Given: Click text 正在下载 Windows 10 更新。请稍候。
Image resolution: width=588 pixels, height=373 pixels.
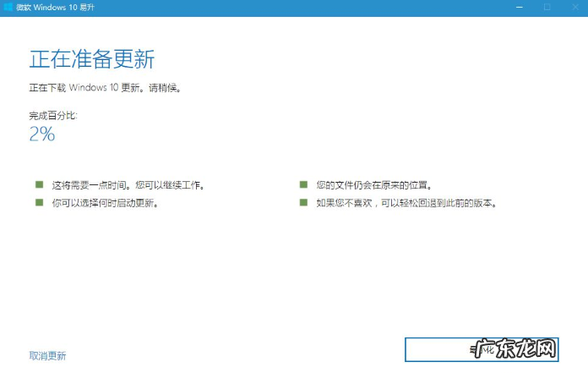Looking at the screenshot, I should (106, 88).
